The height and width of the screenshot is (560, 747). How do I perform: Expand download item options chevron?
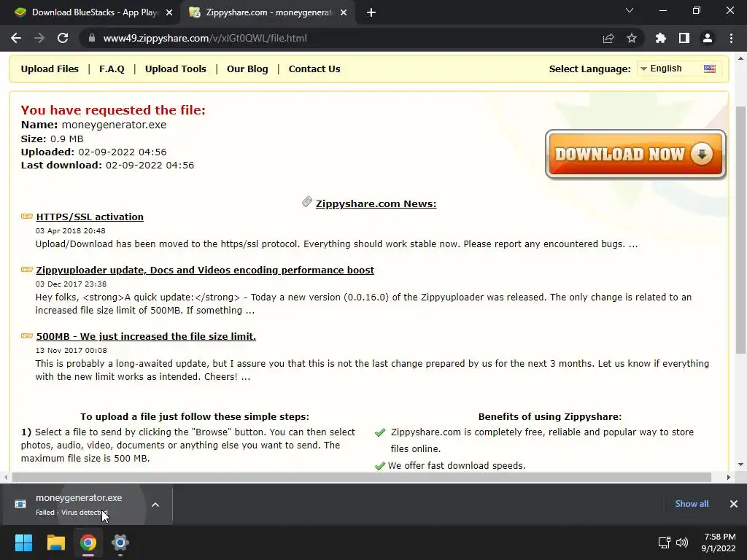155,505
